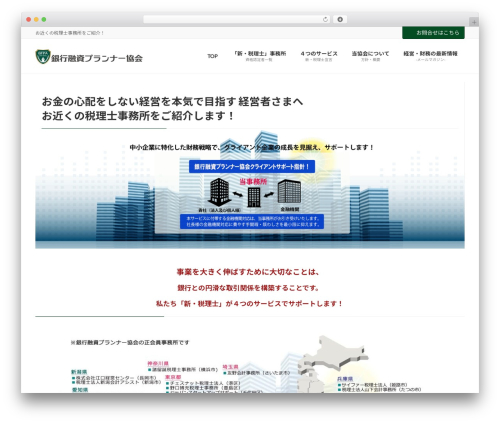500x423 pixels.
Task: Click the たつの市 office entry under 兵庫県
Action: point(380,389)
